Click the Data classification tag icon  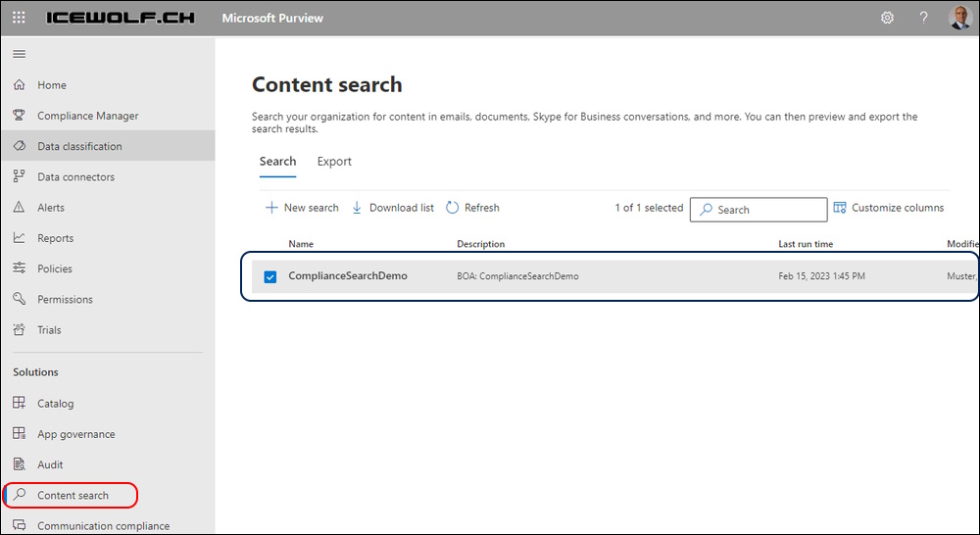click(20, 146)
